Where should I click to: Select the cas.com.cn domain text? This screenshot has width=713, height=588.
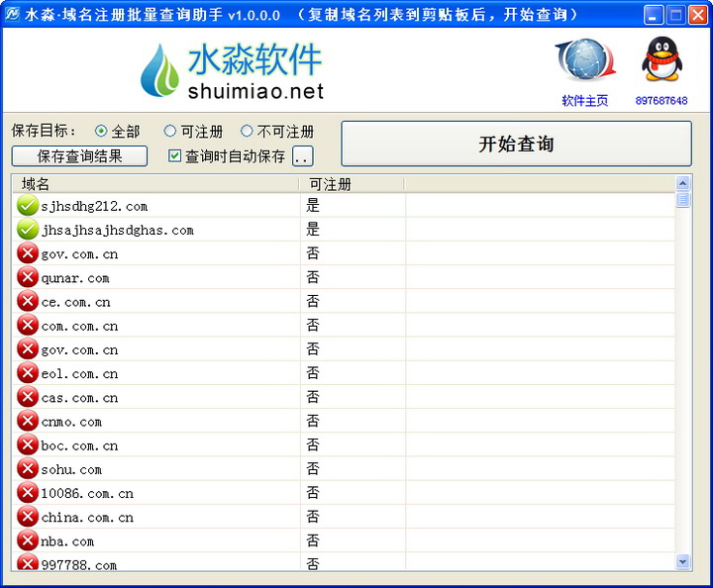click(x=79, y=398)
